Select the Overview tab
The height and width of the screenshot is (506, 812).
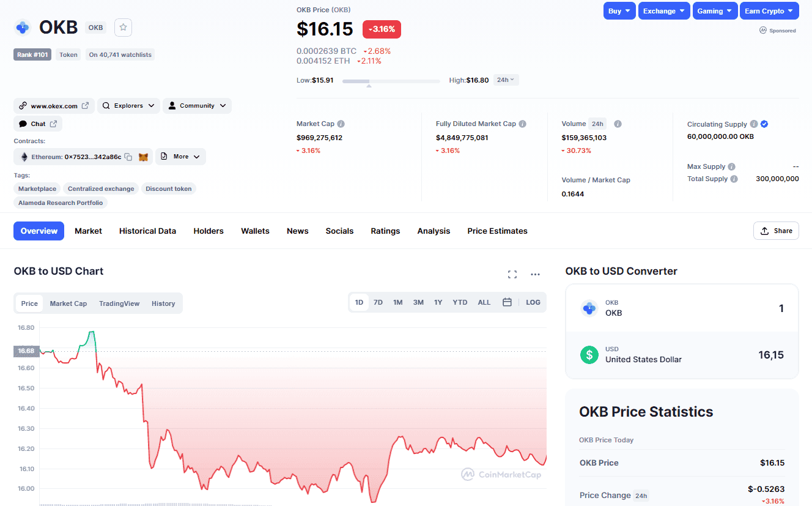39,231
